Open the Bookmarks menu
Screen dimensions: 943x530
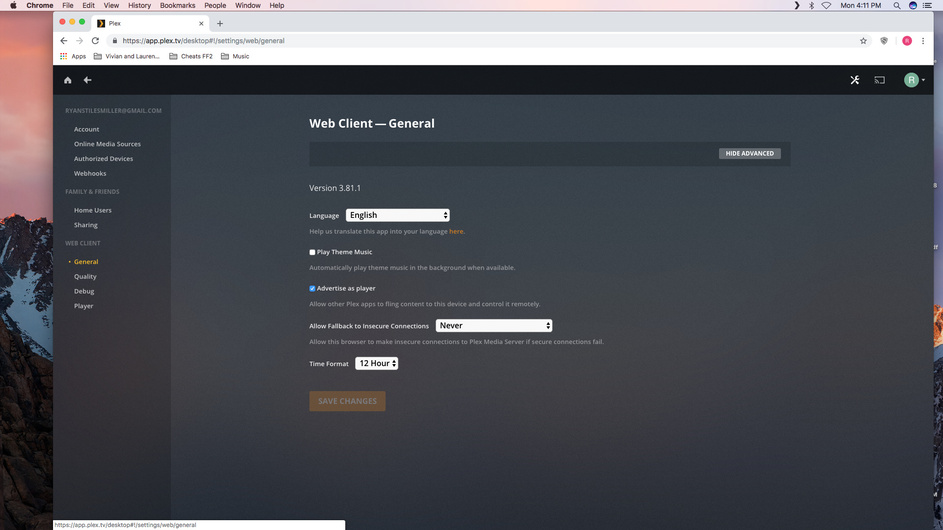click(177, 5)
